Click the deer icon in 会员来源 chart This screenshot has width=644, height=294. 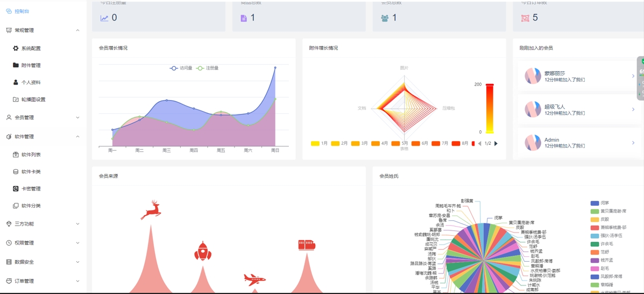point(151,209)
